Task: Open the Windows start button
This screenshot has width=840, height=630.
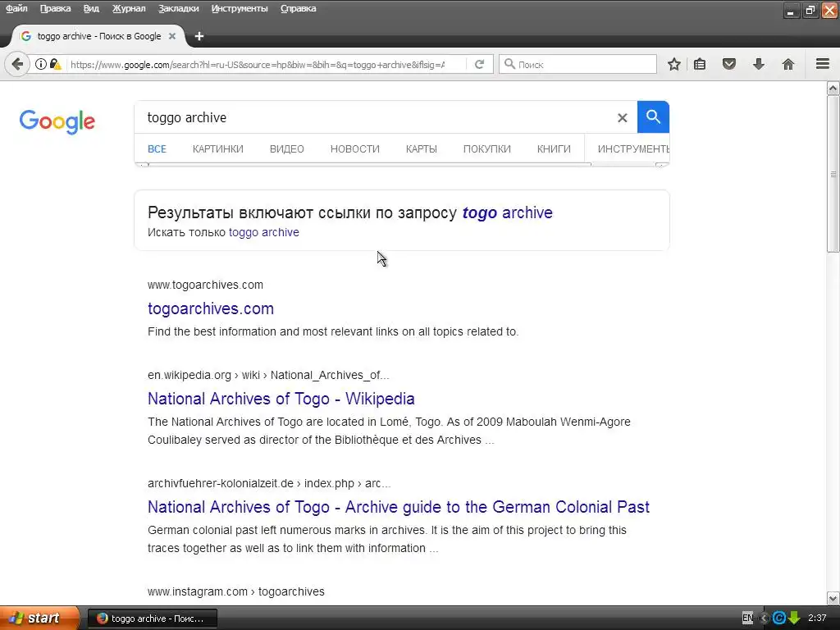Action: click(x=39, y=618)
